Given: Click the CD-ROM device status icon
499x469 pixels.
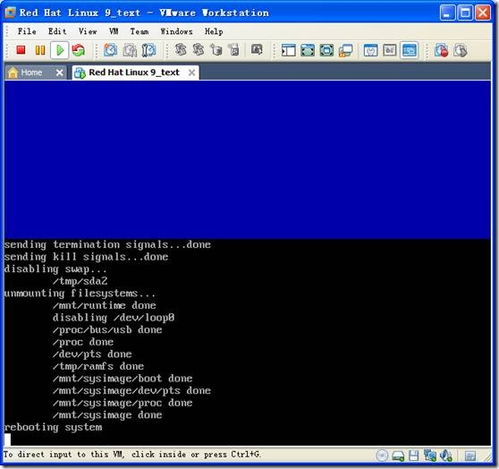Looking at the screenshot, I should (x=382, y=455).
